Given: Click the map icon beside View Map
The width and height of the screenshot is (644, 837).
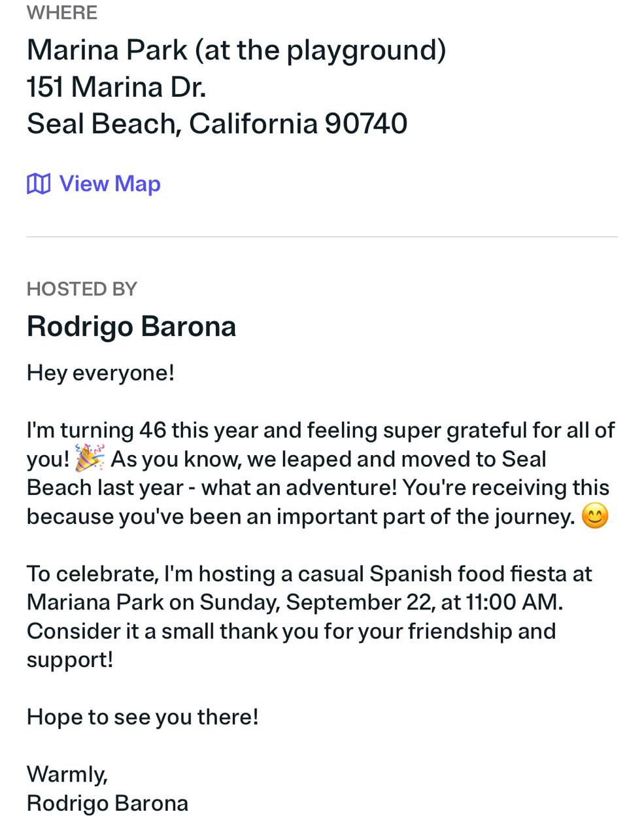Looking at the screenshot, I should [38, 184].
